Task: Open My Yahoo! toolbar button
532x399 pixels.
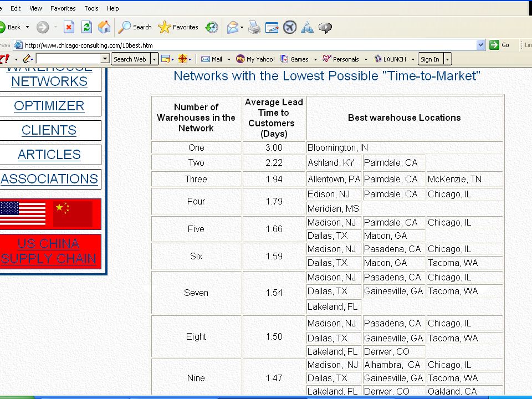Action: click(x=255, y=59)
